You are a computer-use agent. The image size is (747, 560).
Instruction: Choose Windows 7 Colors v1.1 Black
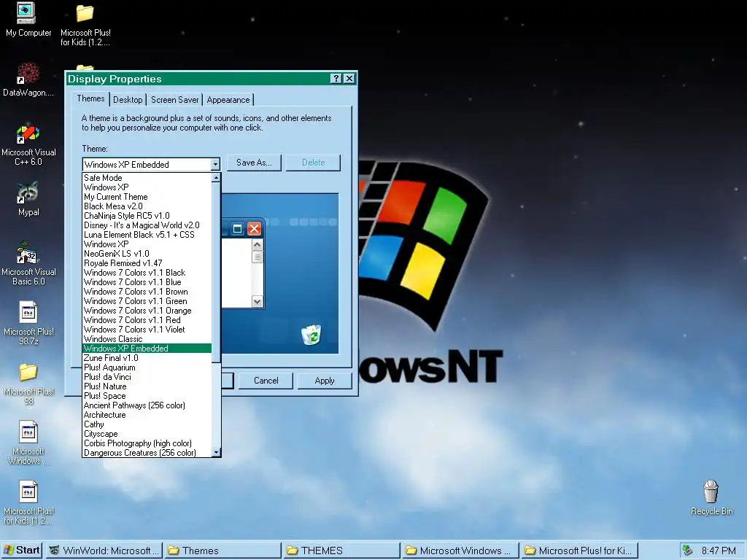147,273
